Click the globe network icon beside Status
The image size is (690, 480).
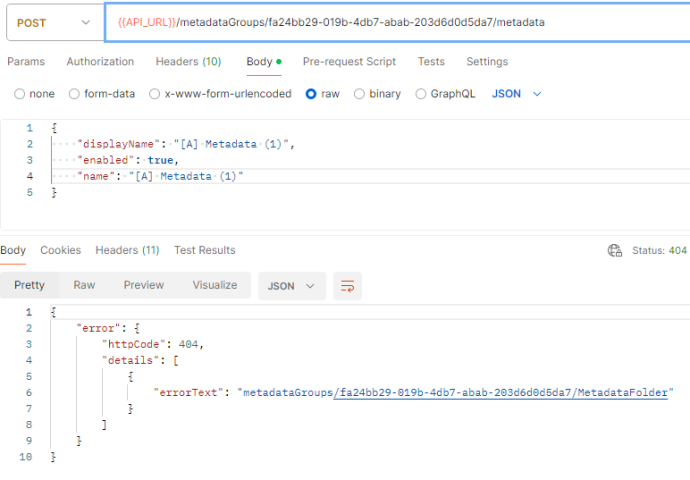[615, 250]
